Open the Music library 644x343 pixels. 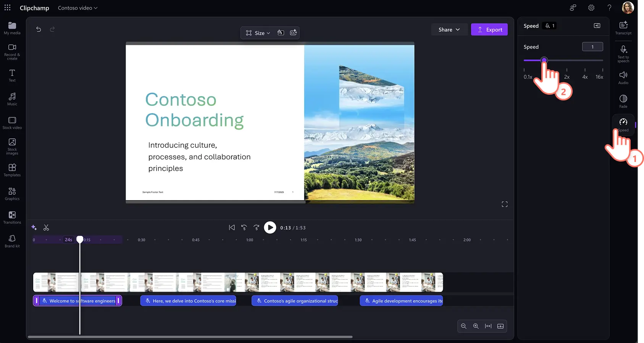12,99
